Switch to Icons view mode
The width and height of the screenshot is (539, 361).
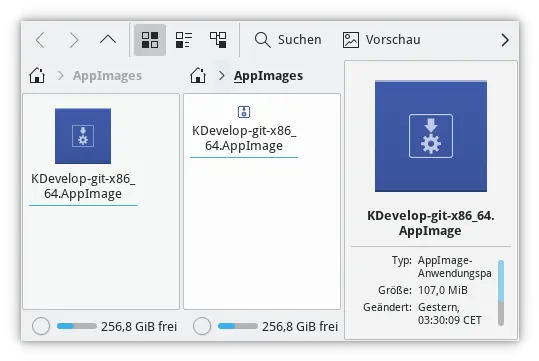[150, 40]
